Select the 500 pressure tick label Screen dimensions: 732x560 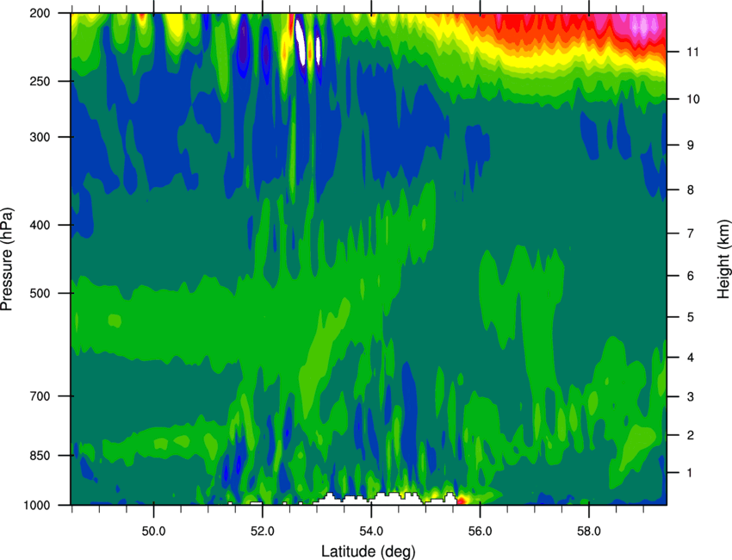(x=40, y=293)
